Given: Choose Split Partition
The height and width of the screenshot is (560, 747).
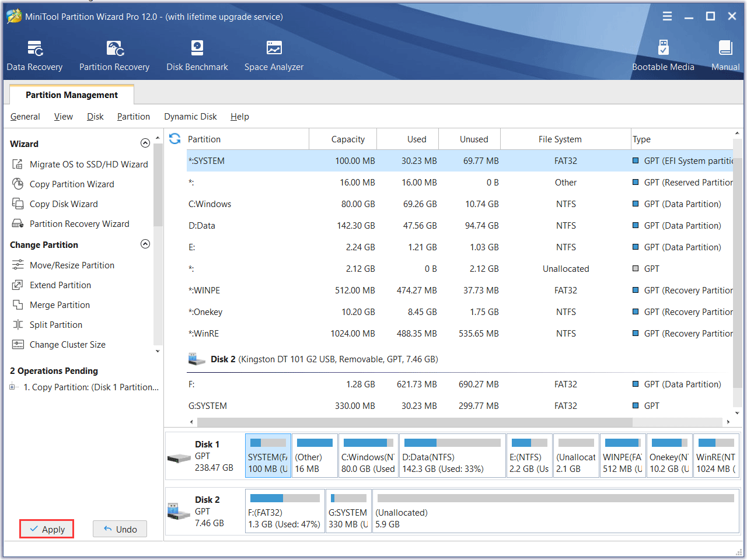Looking at the screenshot, I should tap(47, 325).
